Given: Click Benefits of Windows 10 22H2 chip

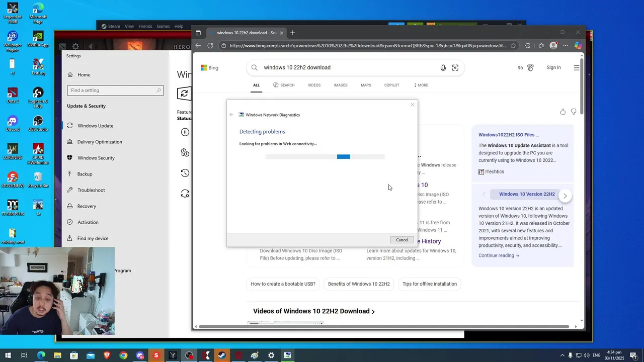Looking at the screenshot, I should (x=359, y=284).
